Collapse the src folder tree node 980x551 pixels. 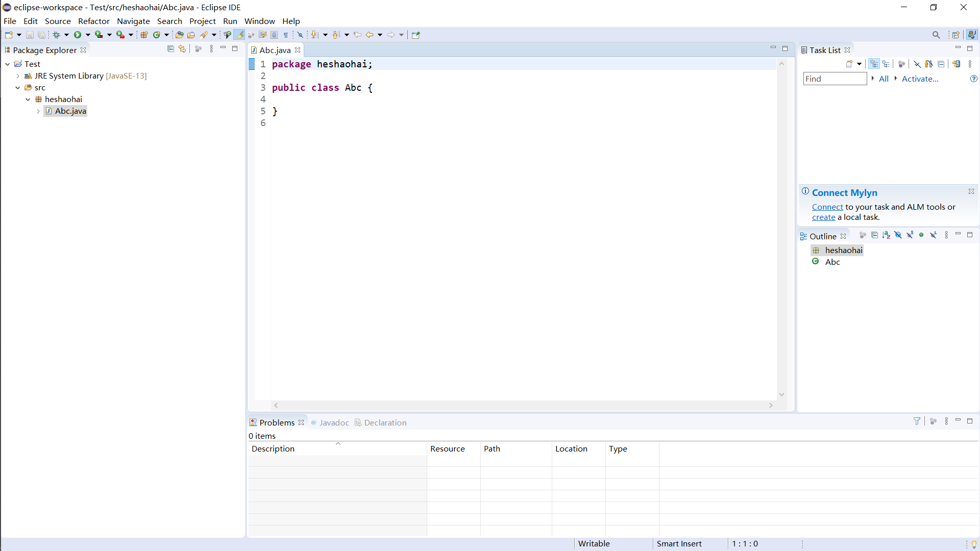click(x=18, y=88)
